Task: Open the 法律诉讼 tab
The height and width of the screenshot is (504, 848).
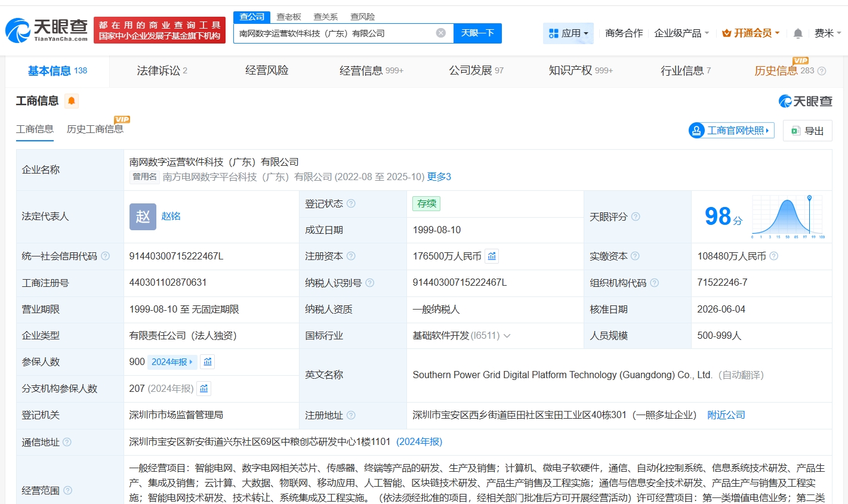Action: click(x=162, y=70)
